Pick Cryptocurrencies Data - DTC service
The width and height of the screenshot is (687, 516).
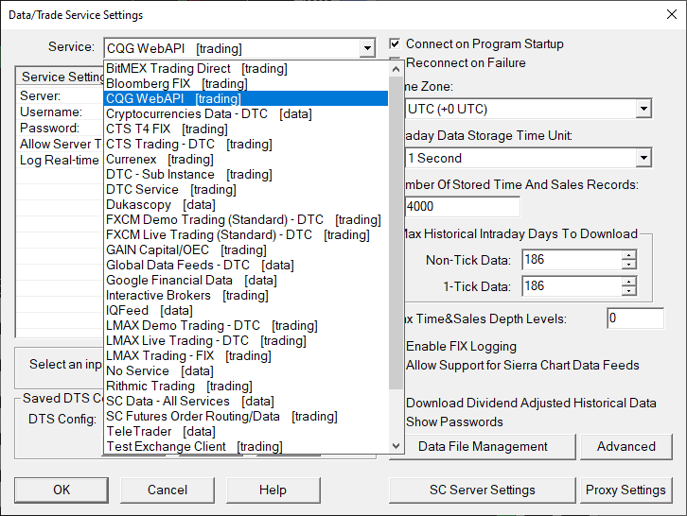(246, 114)
